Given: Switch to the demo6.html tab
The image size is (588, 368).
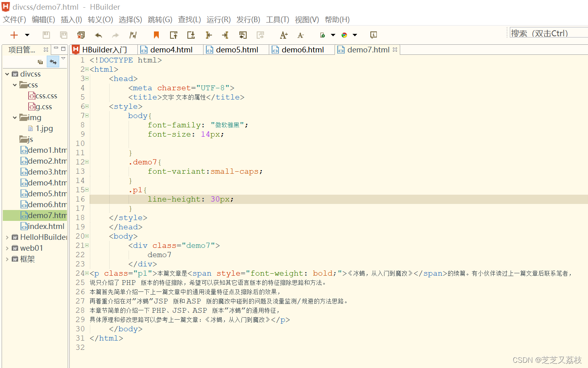Looking at the screenshot, I should tap(302, 50).
